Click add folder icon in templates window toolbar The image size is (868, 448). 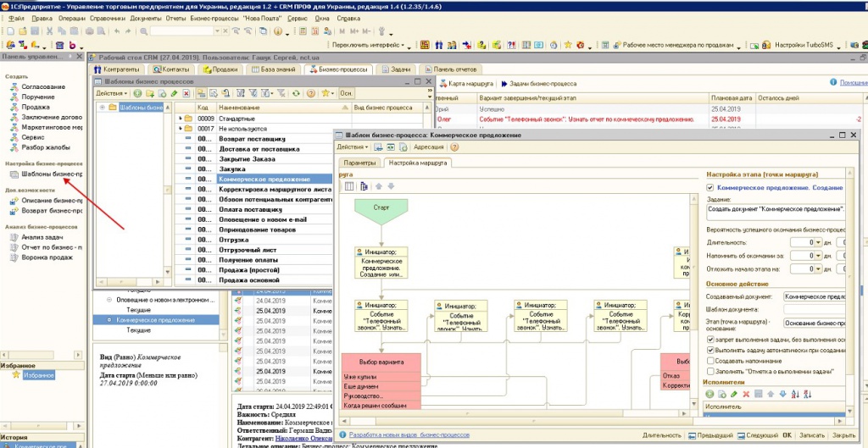tap(150, 93)
